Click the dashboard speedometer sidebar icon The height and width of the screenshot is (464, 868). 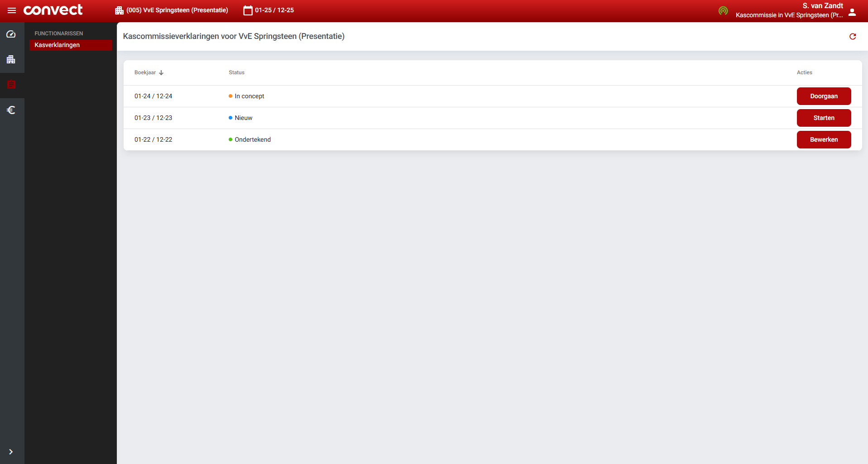point(11,34)
